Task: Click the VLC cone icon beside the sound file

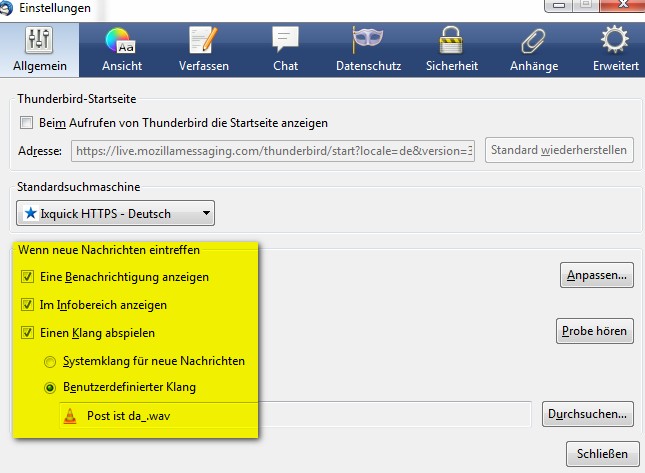Action: tap(70, 416)
